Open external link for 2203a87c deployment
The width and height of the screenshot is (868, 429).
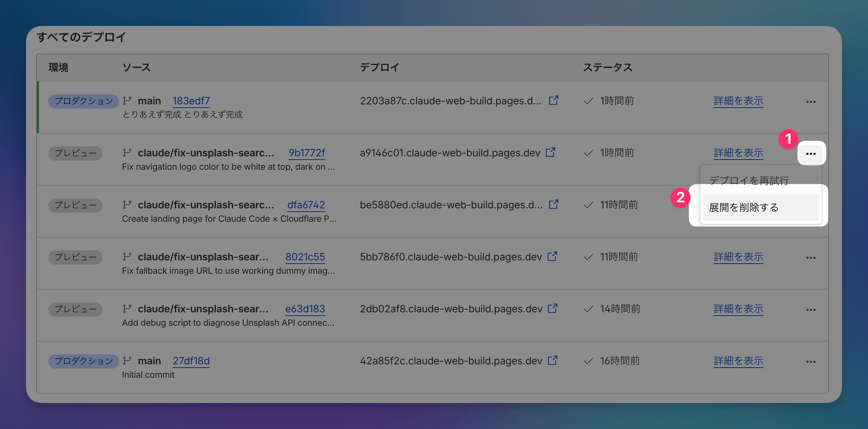[x=554, y=100]
